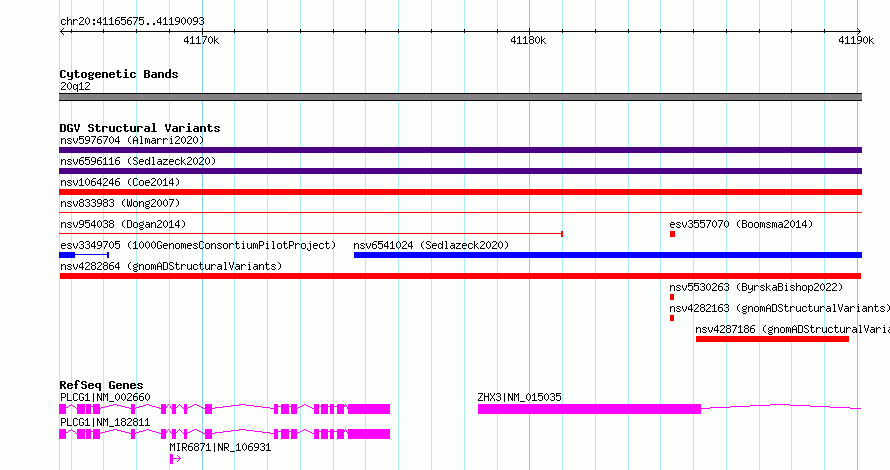Open the nsv833983 (Wong2007) variant label
Screen dimensions: 890x470
120,203
